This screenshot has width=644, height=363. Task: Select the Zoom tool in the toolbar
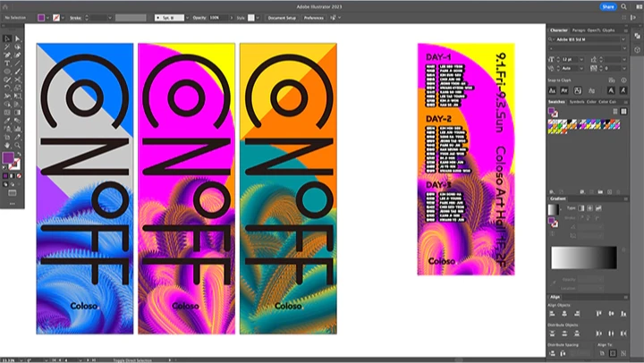coord(18,145)
